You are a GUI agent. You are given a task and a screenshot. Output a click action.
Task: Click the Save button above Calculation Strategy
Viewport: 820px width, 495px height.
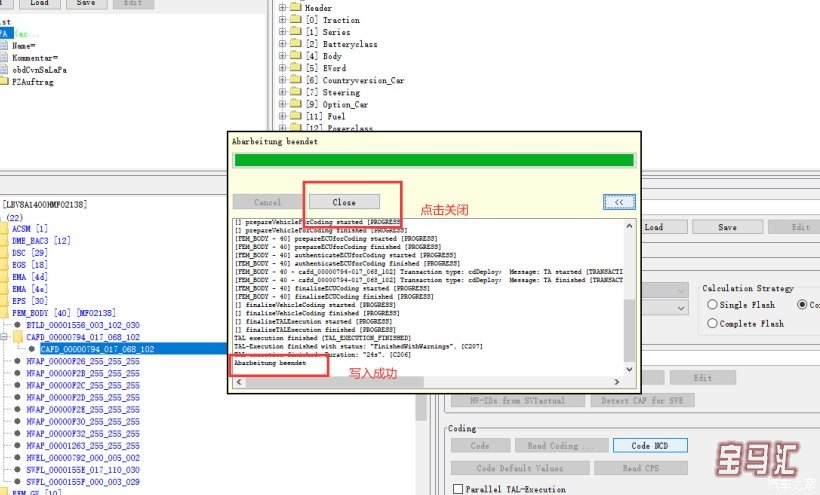[727, 227]
